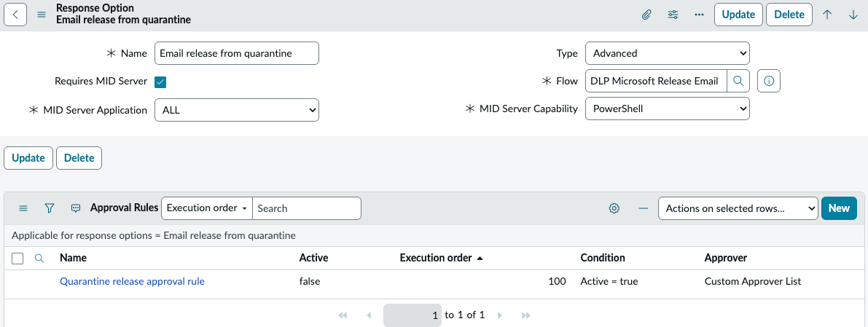The width and height of the screenshot is (868, 327).
Task: Select all rows checkbox in list header
Action: tap(17, 259)
